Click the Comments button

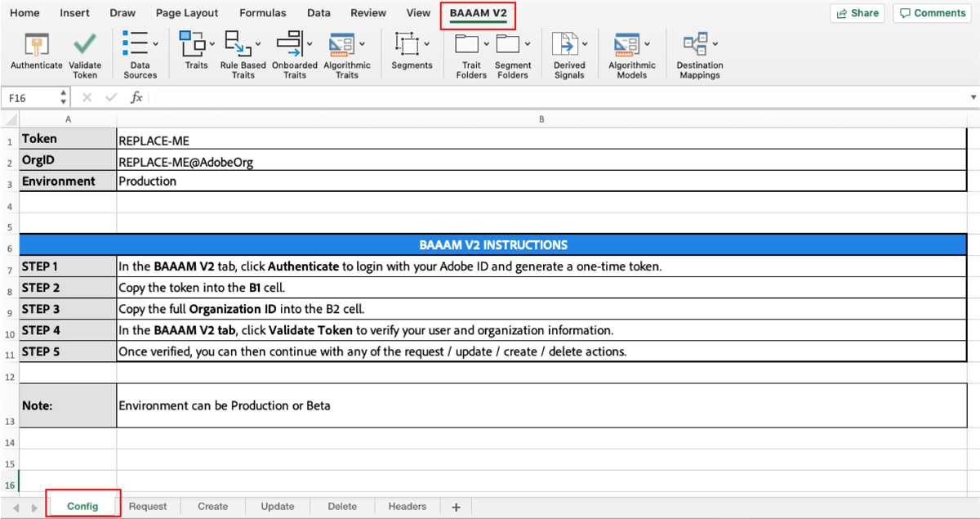[931, 13]
